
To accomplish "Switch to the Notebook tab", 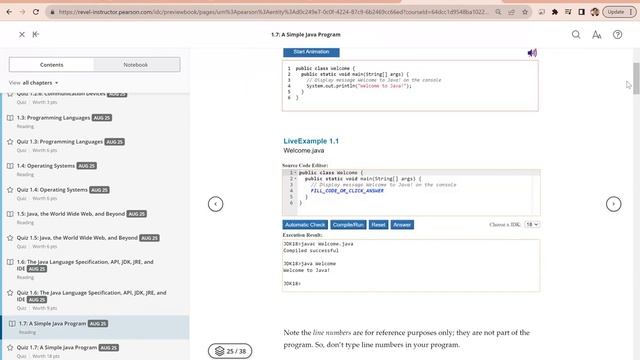I will click(x=136, y=64).
